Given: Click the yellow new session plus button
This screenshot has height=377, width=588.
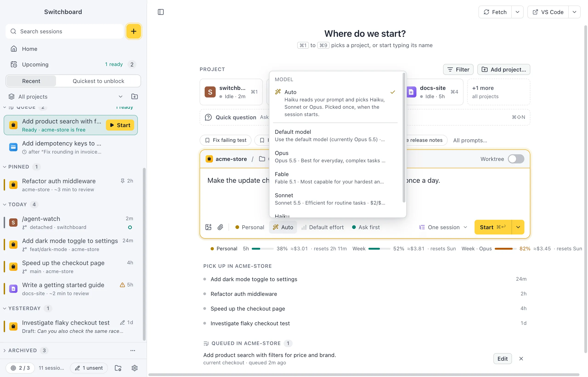Looking at the screenshot, I should pos(133,31).
